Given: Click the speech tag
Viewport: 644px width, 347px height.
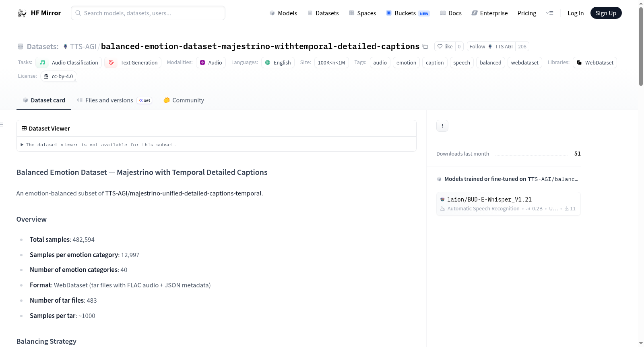Looking at the screenshot, I should [462, 62].
